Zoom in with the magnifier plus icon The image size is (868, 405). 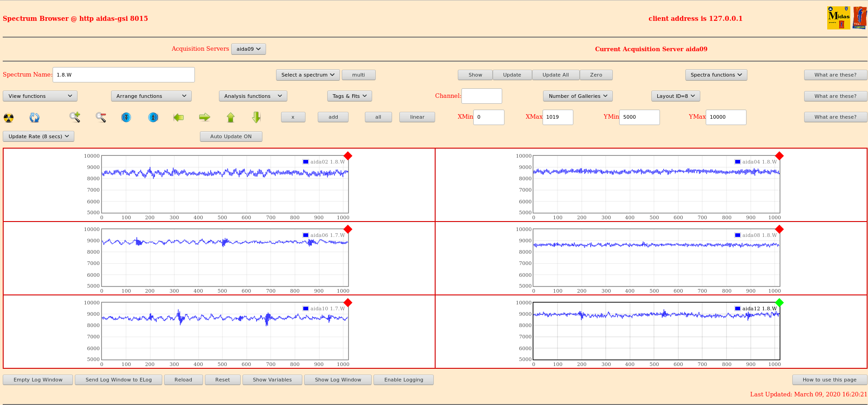75,117
